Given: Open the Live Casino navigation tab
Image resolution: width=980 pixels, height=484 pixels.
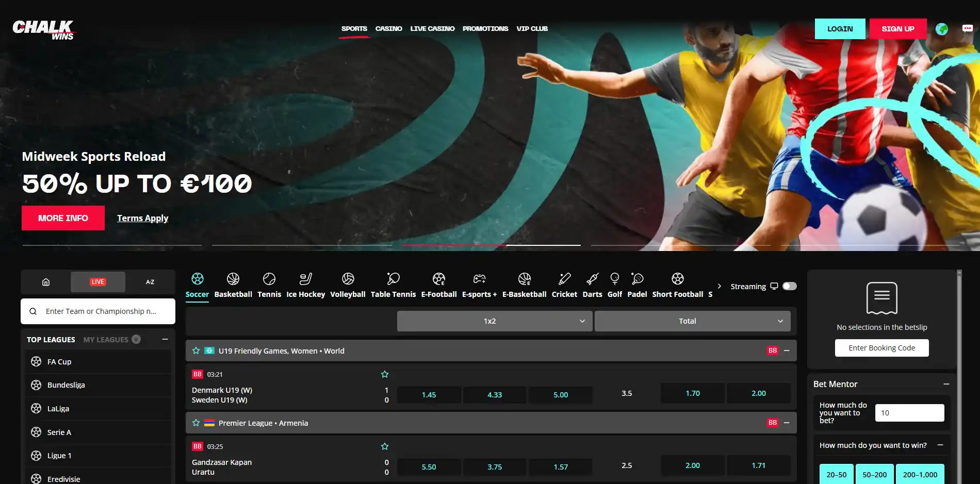Looking at the screenshot, I should pos(432,29).
